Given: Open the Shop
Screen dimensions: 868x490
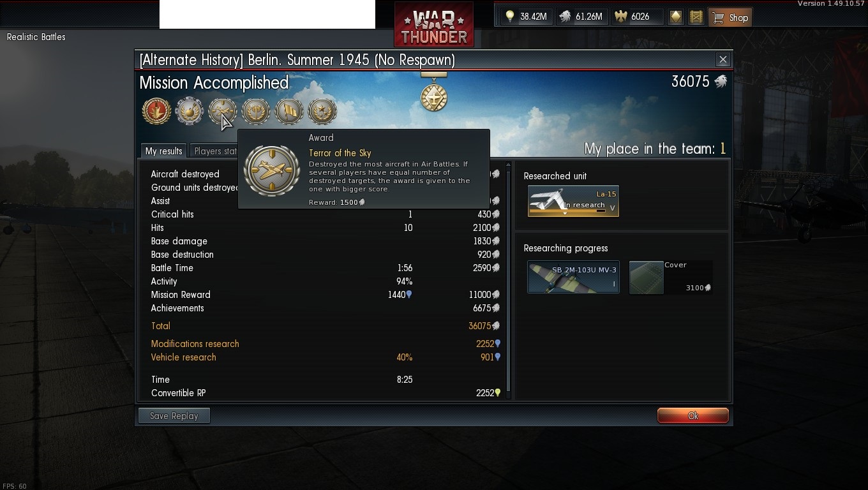Looking at the screenshot, I should 730,17.
